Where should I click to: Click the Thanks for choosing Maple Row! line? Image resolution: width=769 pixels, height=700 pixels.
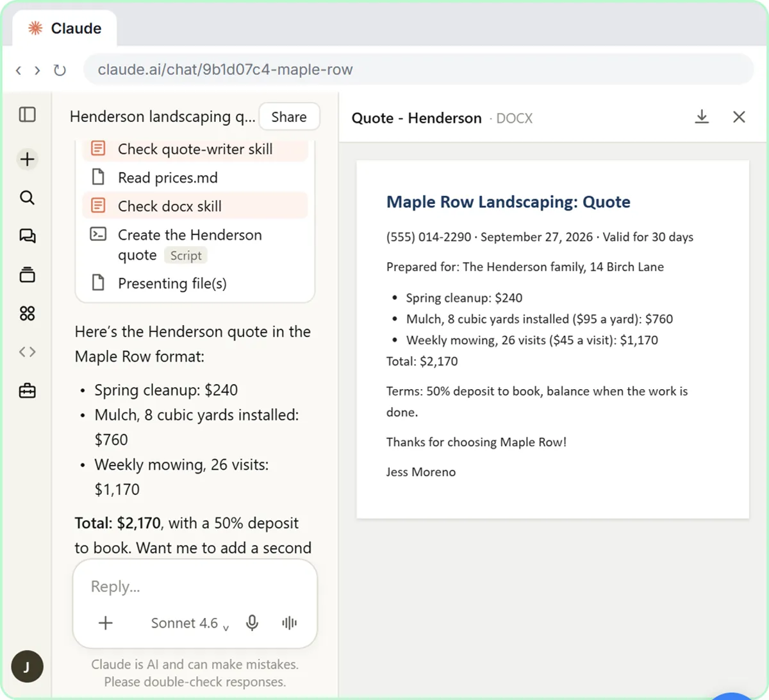[476, 442]
